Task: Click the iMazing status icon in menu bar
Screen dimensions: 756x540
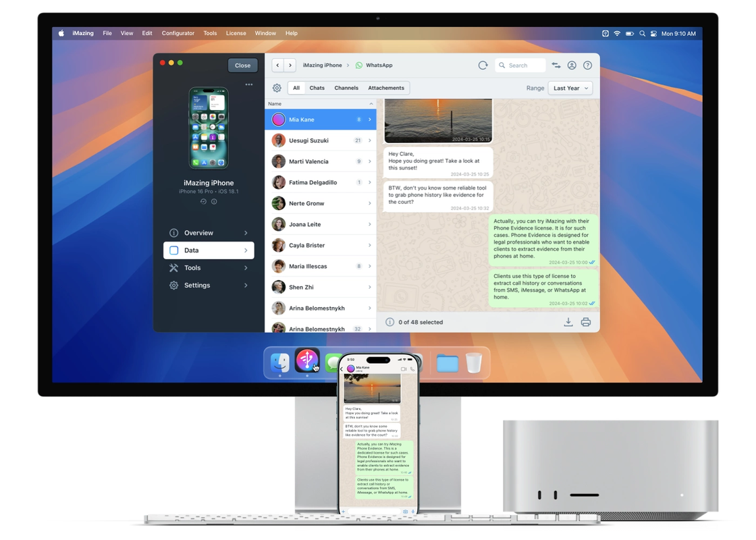Action: 605,33
